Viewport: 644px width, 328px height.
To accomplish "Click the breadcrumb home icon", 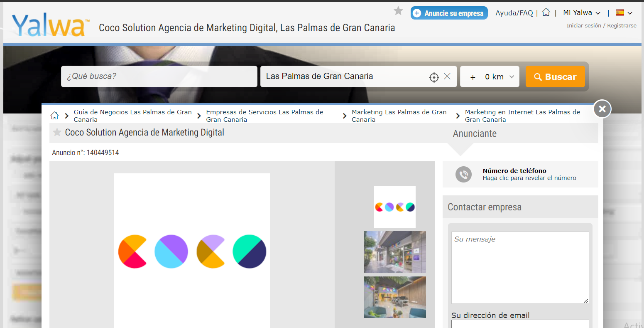I will click(54, 116).
